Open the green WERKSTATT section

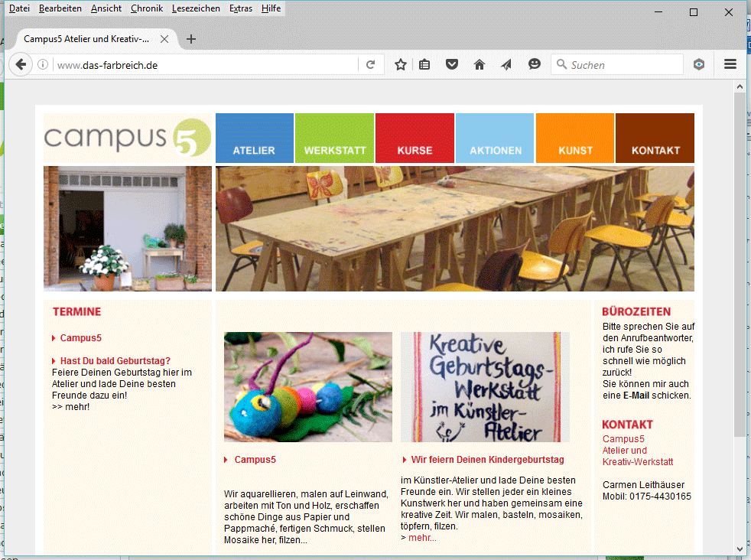coord(334,138)
